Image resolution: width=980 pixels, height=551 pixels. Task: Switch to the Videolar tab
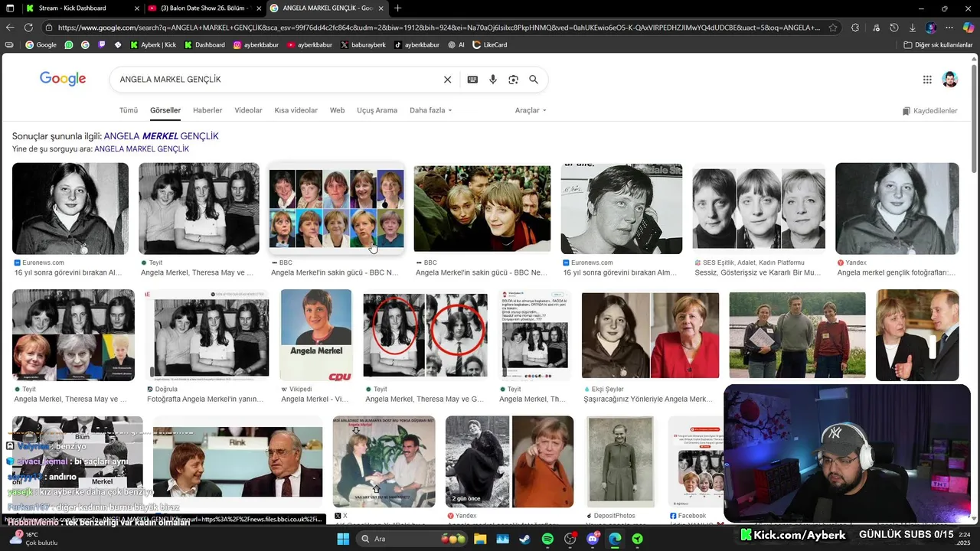(x=248, y=110)
